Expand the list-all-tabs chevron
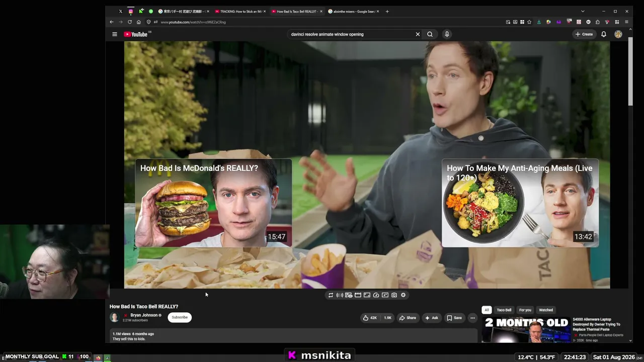Image resolution: width=644 pixels, height=362 pixels. pos(583,11)
